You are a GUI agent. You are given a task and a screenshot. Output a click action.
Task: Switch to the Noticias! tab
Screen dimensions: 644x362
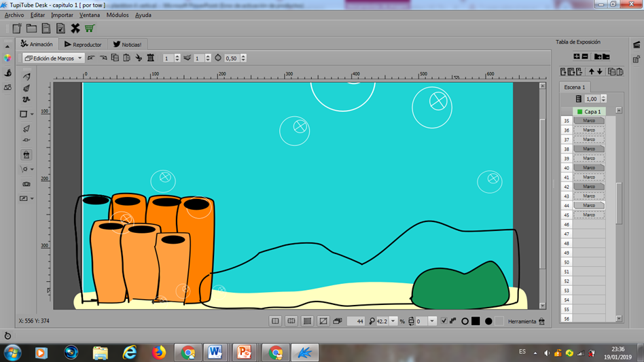point(127,44)
